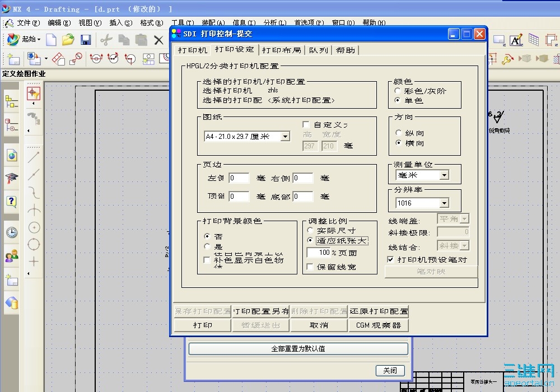560x392 pixels.
Task: Click the 左侧 left margin input field
Action: point(239,178)
